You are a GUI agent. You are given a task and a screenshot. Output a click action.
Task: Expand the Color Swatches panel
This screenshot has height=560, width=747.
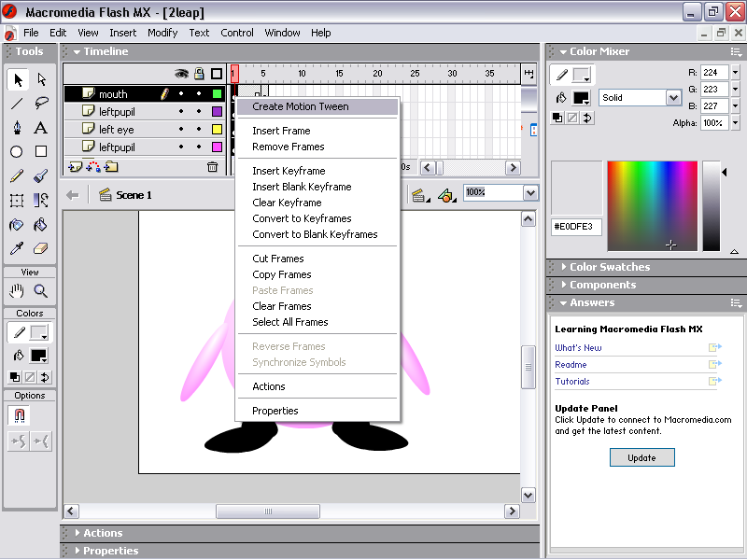609,267
